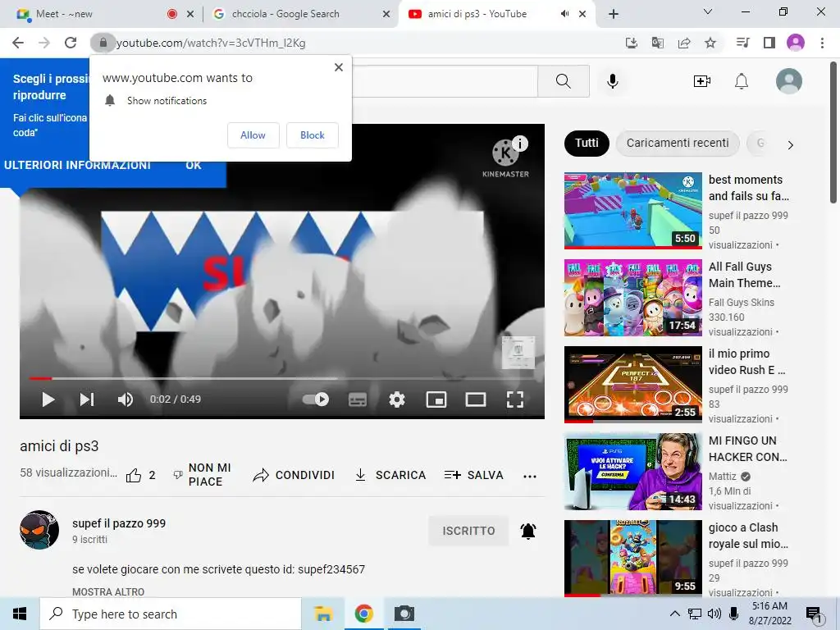Select the Tutti filter chip
Image resolution: width=840 pixels, height=630 pixels.
(x=587, y=143)
